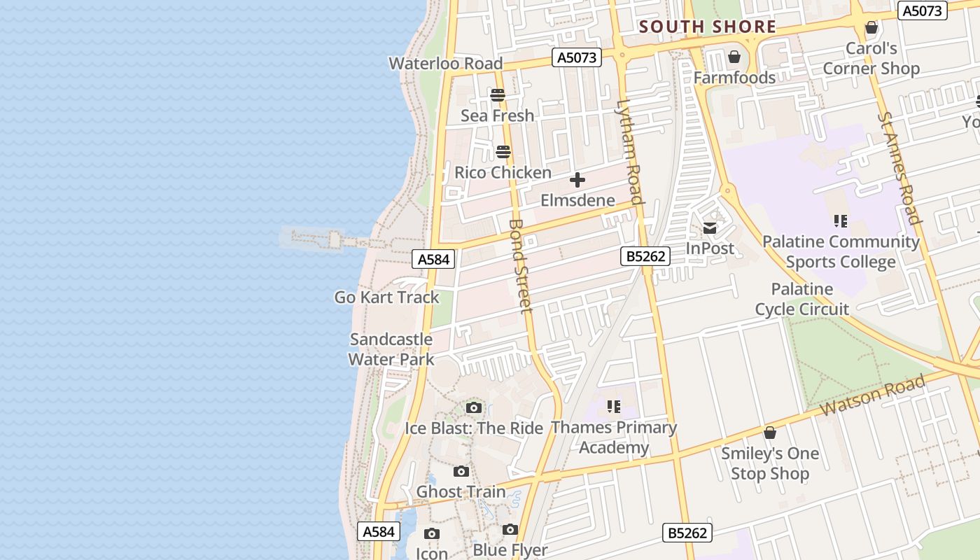Open the Farmfoods shopping basket icon
The height and width of the screenshot is (560, 980).
(734, 57)
